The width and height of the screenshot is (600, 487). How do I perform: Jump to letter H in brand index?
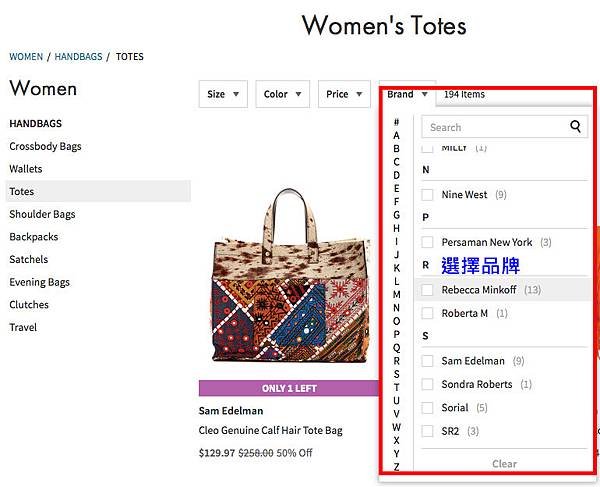pyautogui.click(x=396, y=228)
